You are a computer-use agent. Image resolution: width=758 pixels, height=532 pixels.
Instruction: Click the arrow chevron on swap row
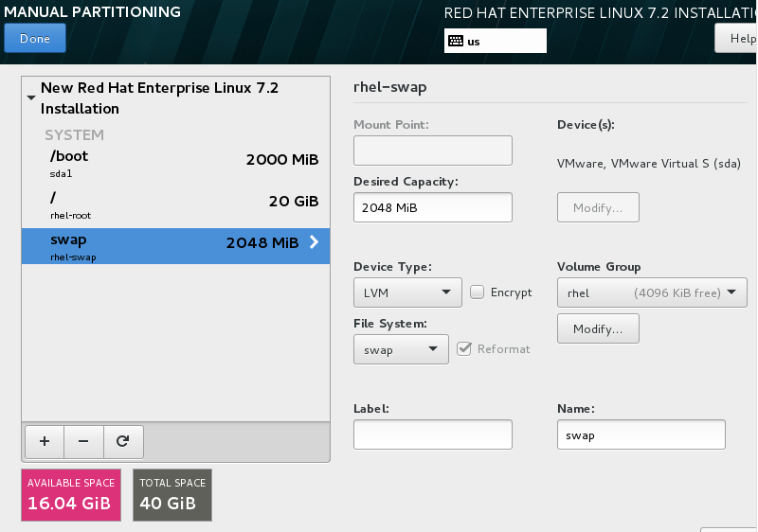tap(315, 242)
